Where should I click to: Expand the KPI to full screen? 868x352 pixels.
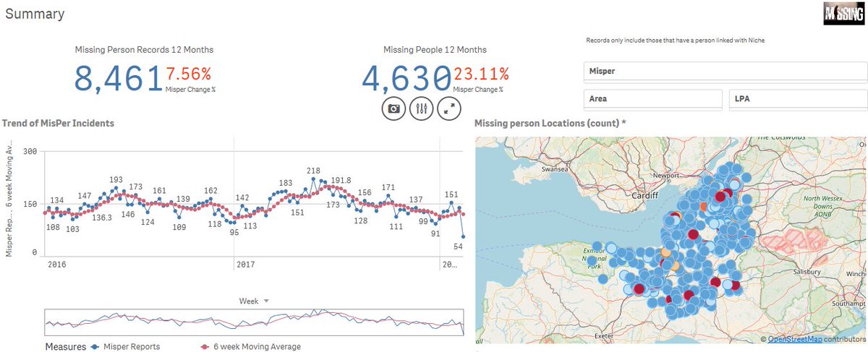pos(449,108)
